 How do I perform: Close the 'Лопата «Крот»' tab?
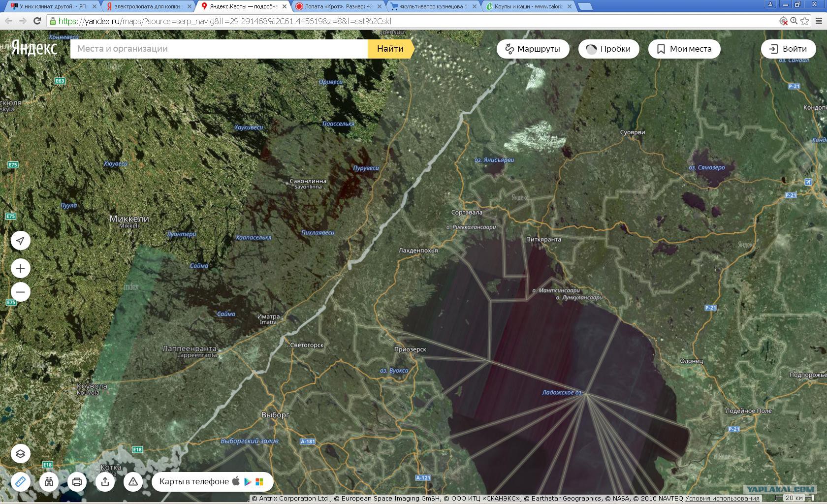[380, 7]
